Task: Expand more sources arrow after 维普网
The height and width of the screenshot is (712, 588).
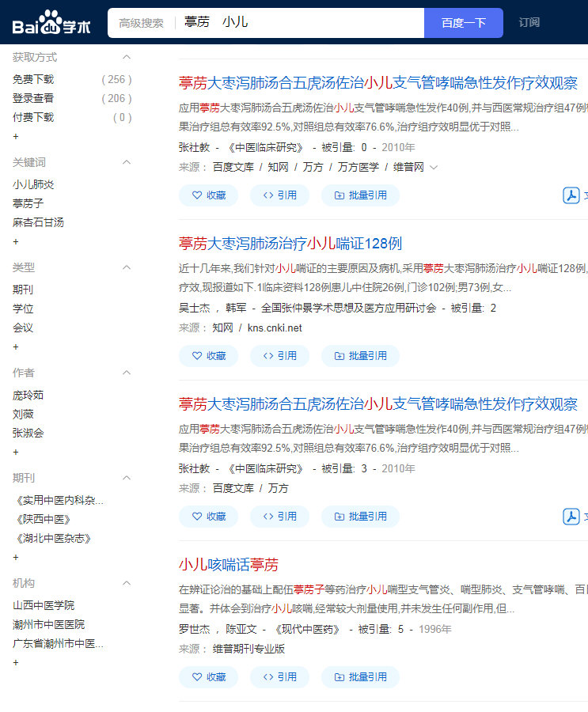Action: (434, 167)
